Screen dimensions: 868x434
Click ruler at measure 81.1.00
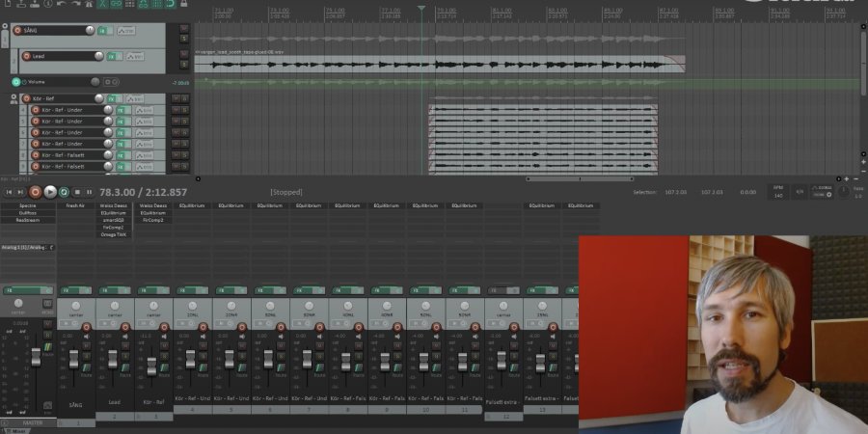tap(502, 10)
